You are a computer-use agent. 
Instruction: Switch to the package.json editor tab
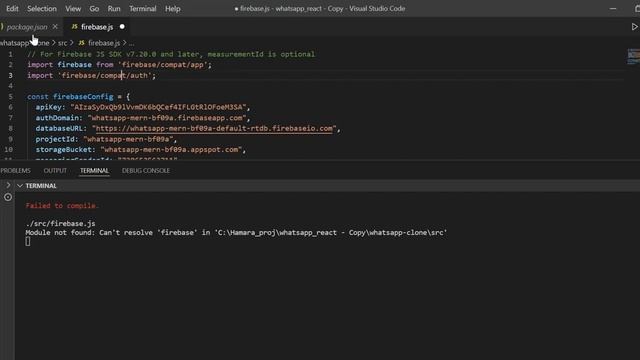[27, 27]
